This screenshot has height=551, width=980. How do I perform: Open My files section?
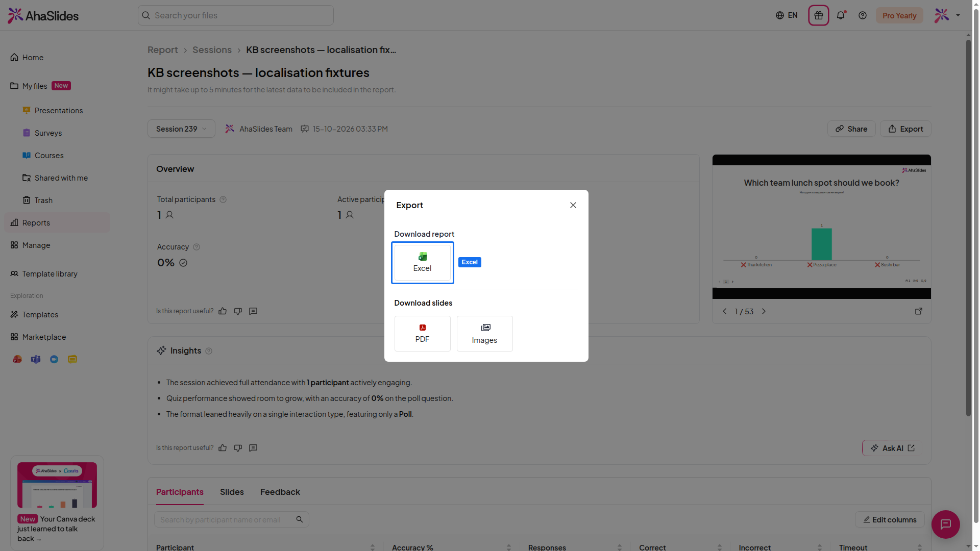[57, 86]
